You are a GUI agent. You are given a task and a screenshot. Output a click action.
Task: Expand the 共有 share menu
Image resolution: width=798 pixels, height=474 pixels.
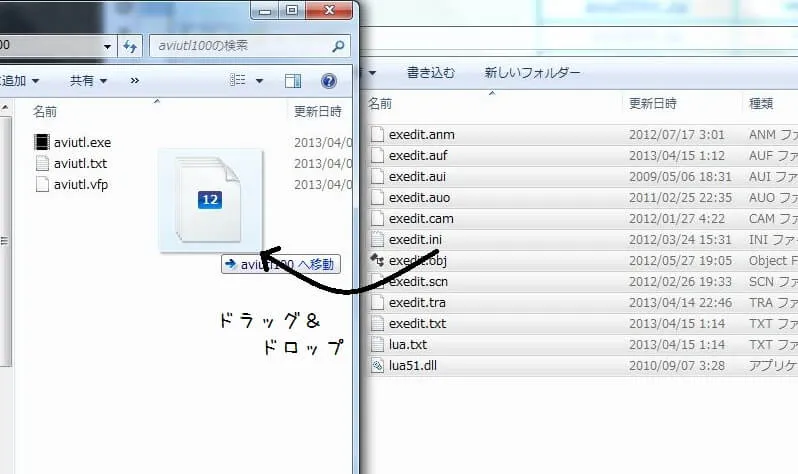pyautogui.click(x=89, y=80)
